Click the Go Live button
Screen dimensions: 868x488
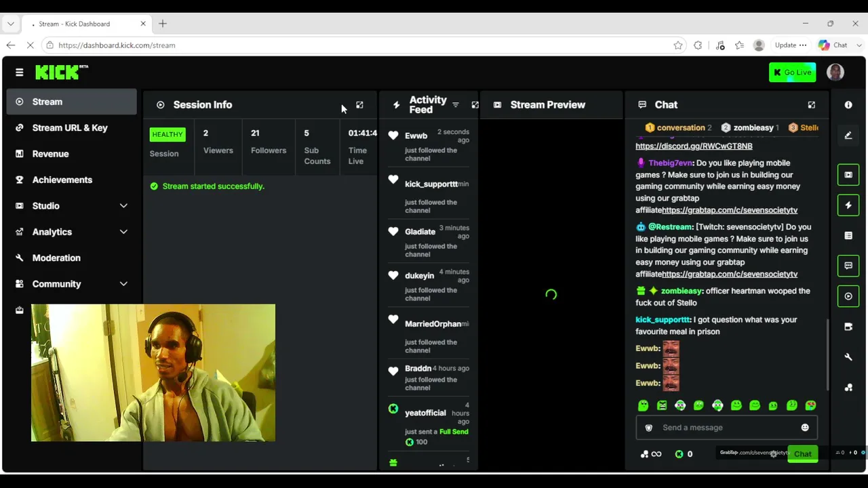point(792,73)
